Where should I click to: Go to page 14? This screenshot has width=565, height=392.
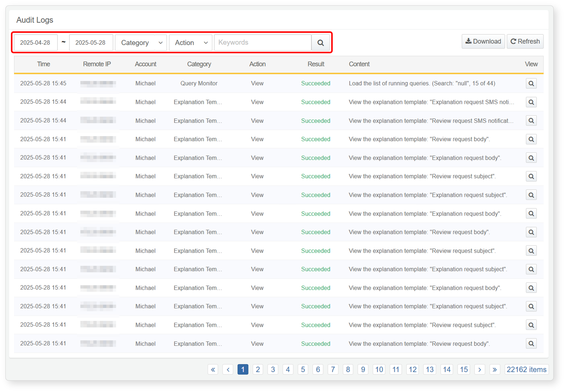(447, 369)
